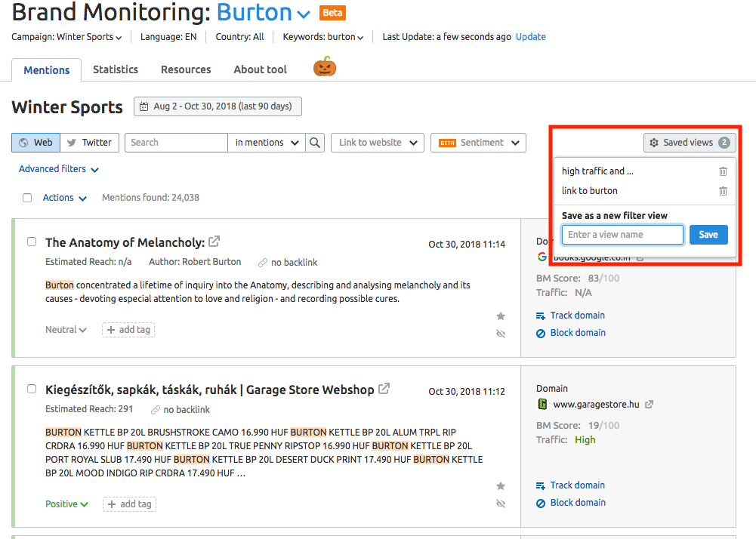Hide the Anatomy of Melancholy mention

pos(501,334)
